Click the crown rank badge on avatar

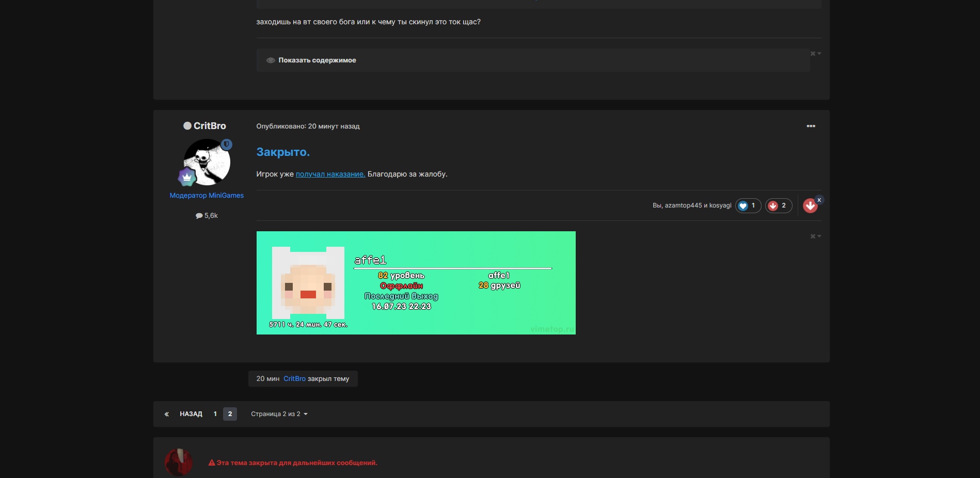pos(187,177)
